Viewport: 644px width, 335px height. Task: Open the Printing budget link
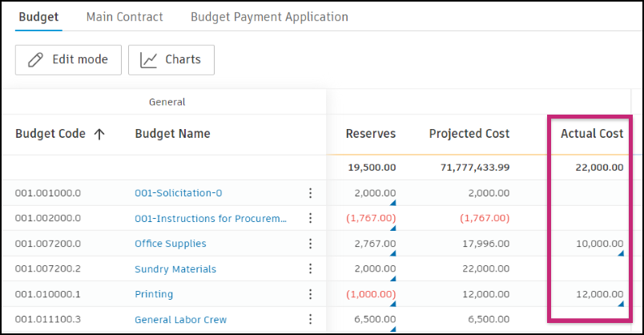click(x=154, y=295)
